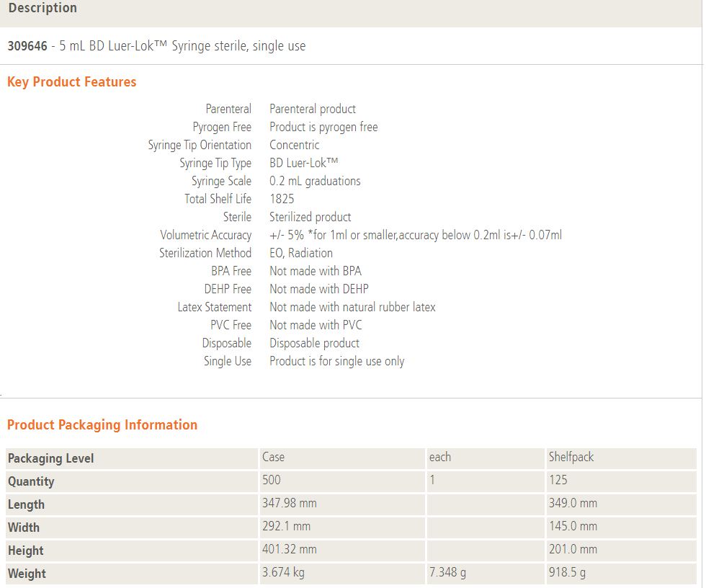Click the Volumetric Accuracy label
706x588 pixels.
pyautogui.click(x=205, y=235)
